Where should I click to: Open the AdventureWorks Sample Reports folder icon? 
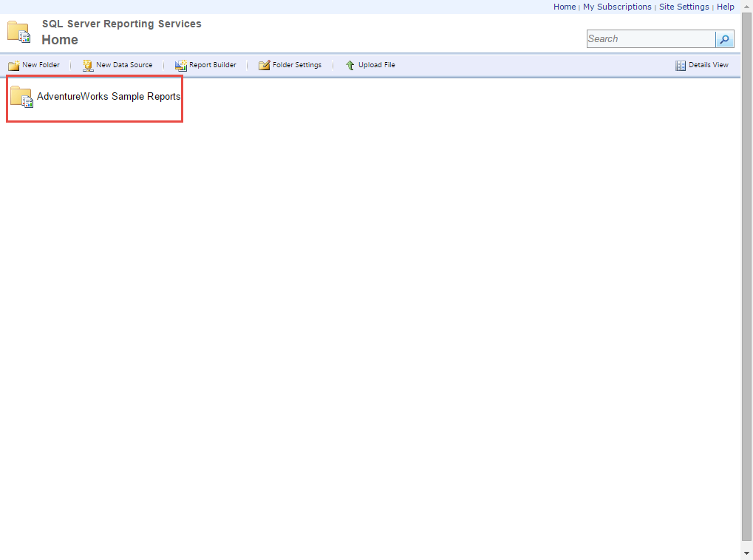pyautogui.click(x=22, y=97)
